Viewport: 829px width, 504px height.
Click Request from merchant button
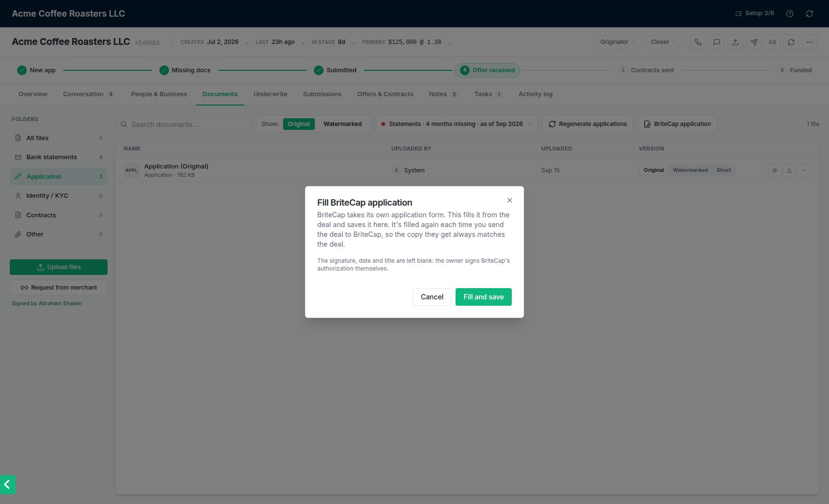(59, 288)
